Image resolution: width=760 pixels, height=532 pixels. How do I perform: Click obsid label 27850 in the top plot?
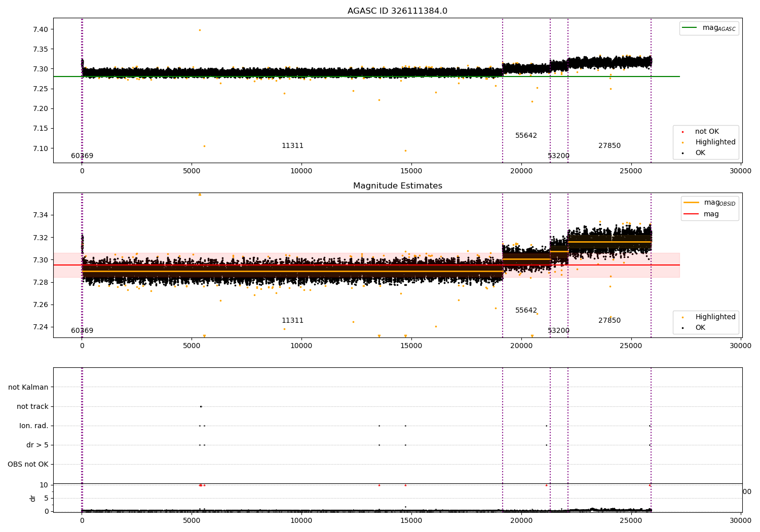point(609,146)
